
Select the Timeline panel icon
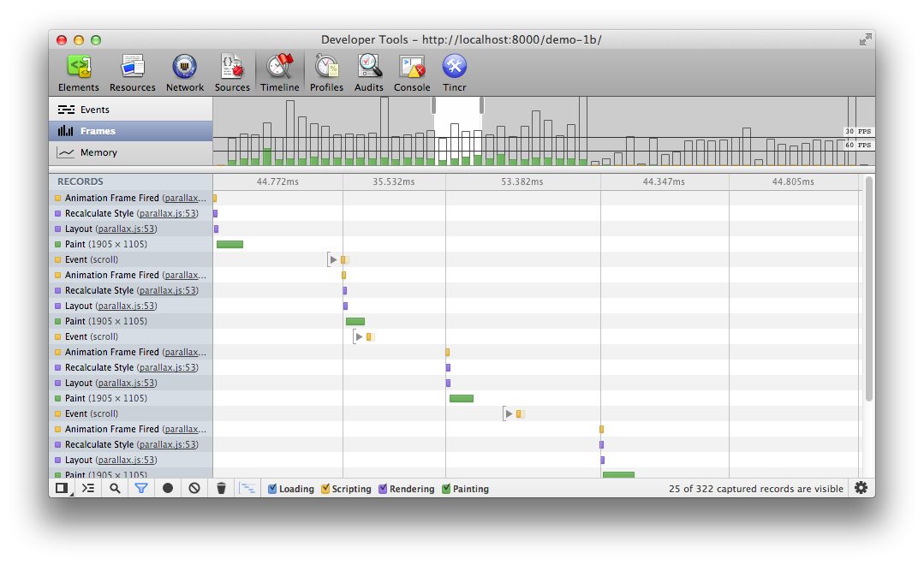tap(279, 73)
